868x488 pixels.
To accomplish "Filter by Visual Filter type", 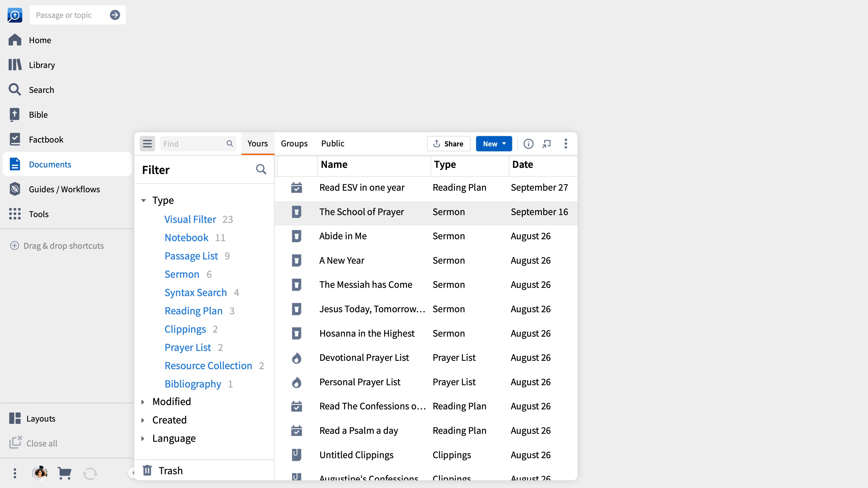I will pos(190,219).
